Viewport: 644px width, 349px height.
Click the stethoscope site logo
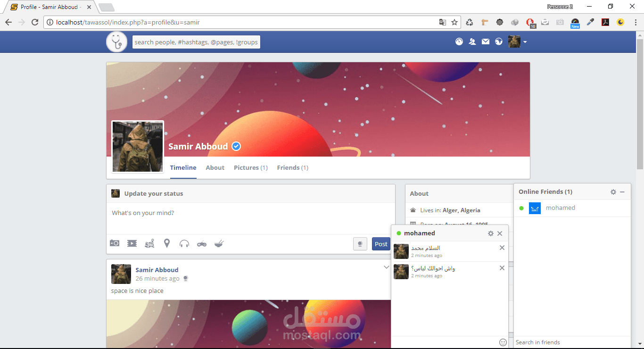point(116,42)
